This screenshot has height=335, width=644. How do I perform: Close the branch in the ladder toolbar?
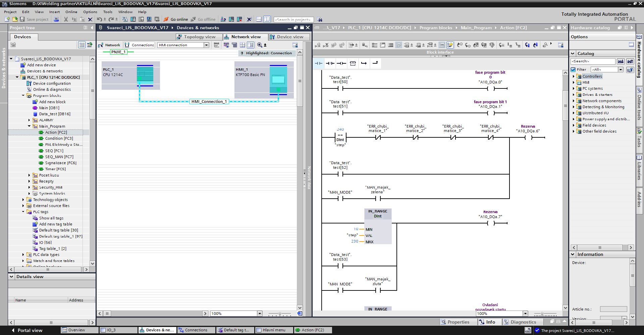click(375, 63)
